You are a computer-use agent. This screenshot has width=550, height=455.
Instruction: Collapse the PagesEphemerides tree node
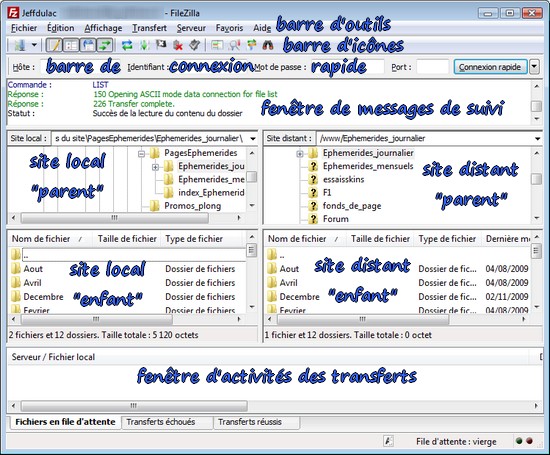point(141,154)
